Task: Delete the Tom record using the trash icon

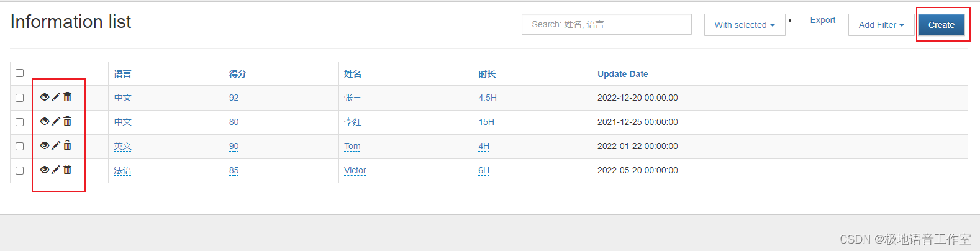Action: point(68,145)
